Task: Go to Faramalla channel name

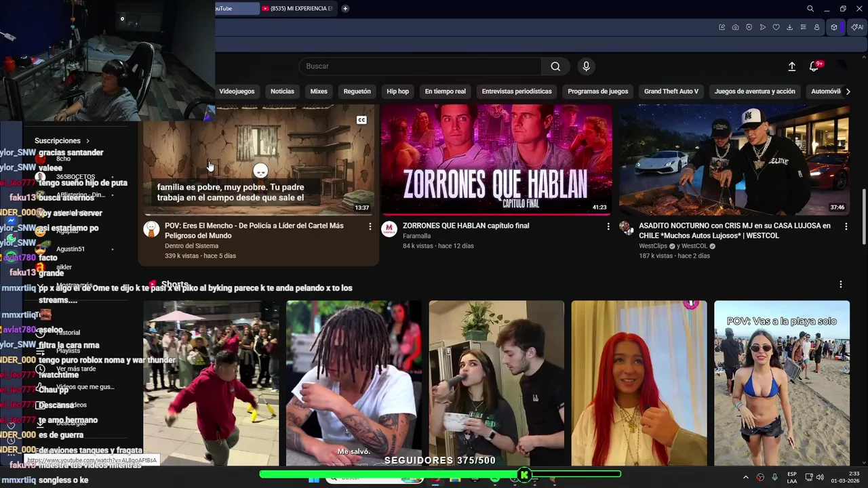Action: 416,236
